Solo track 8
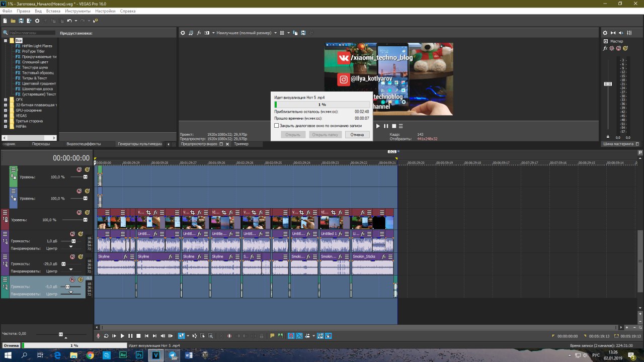644x362 pixels. tap(87, 169)
